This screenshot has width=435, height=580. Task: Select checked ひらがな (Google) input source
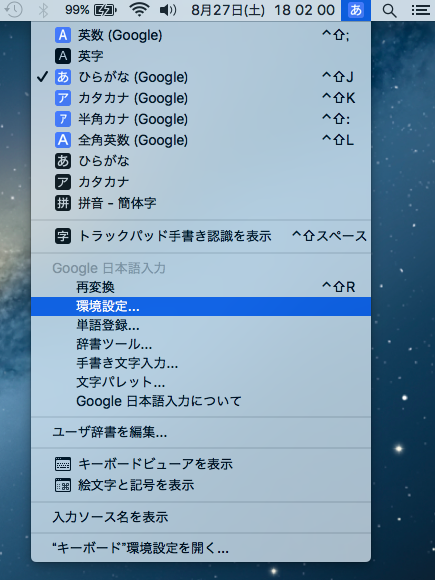(x=201, y=77)
